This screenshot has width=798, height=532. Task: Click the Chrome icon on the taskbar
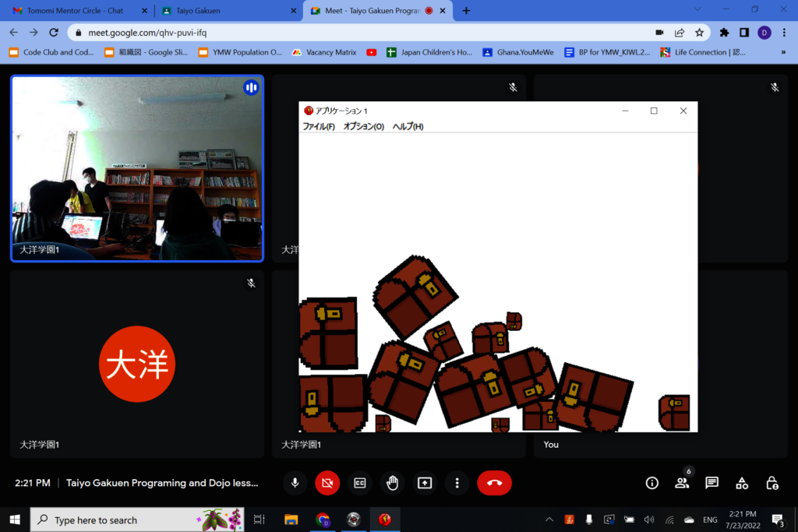click(323, 520)
